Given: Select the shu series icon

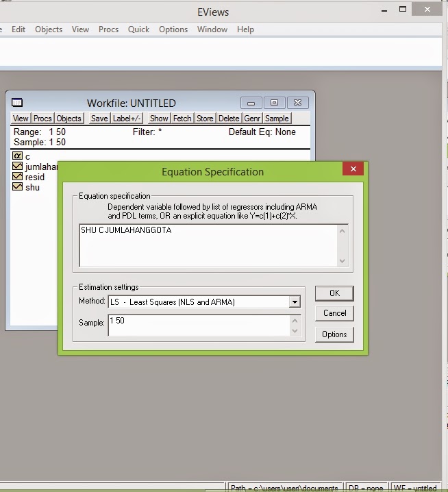Looking at the screenshot, I should (18, 186).
